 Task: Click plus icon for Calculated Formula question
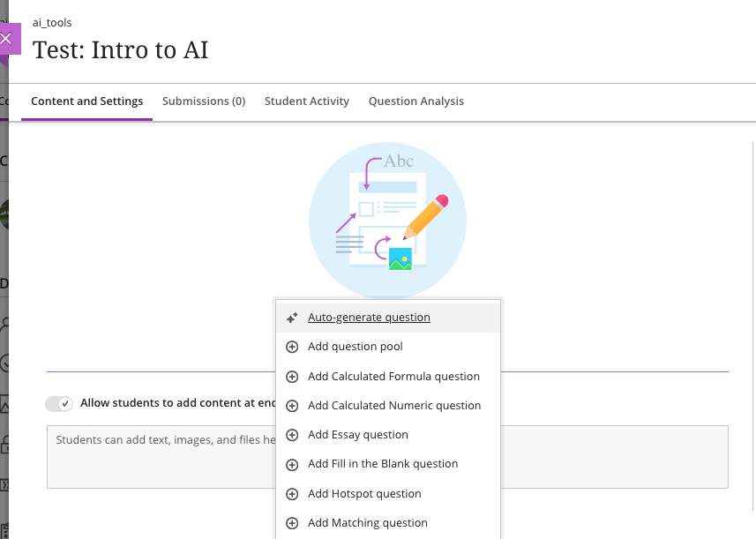click(x=293, y=377)
